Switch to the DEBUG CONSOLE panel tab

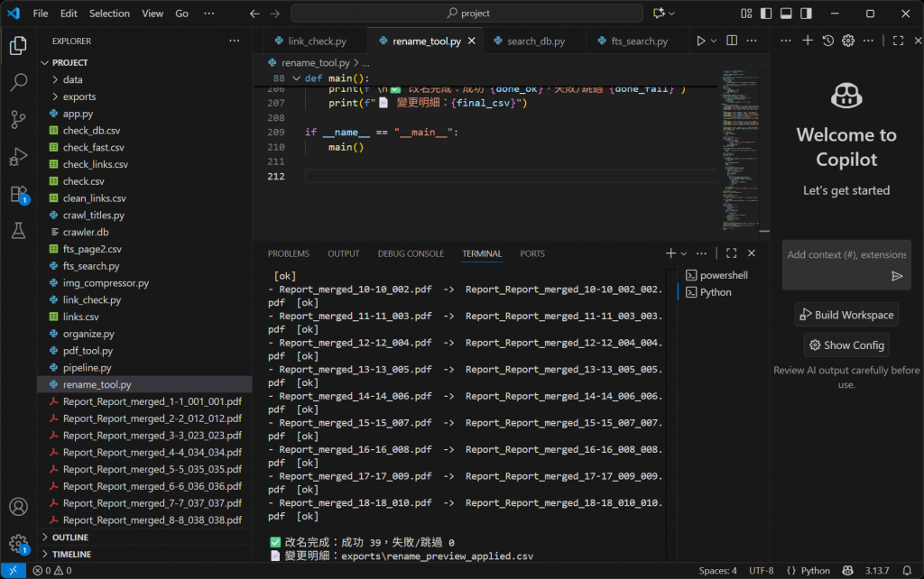tap(411, 253)
